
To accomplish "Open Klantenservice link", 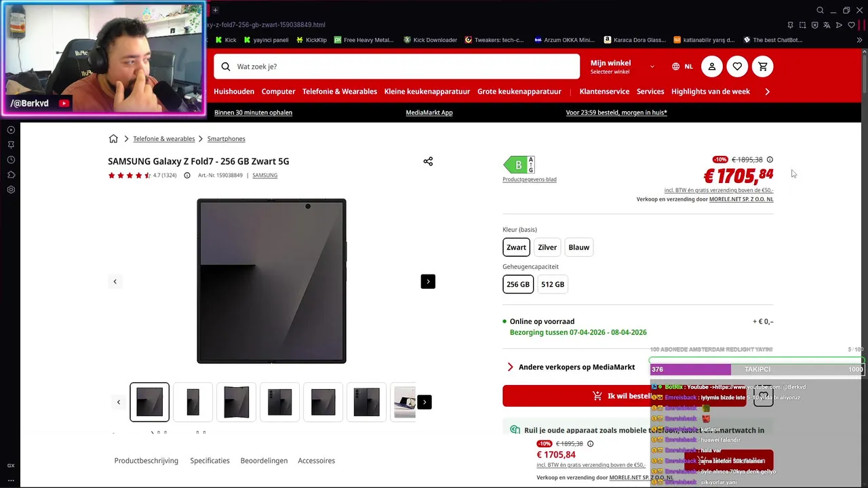I will pyautogui.click(x=604, y=91).
